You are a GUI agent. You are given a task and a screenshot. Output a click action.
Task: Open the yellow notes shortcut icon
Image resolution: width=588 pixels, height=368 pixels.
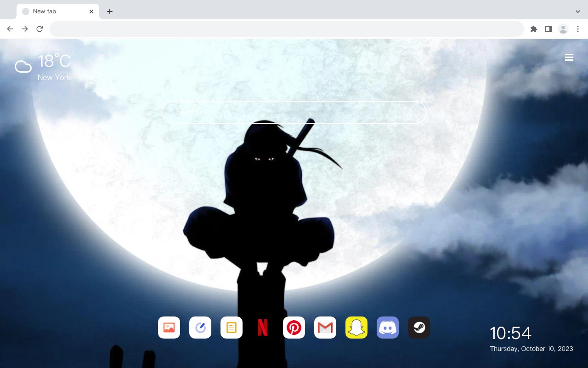232,328
